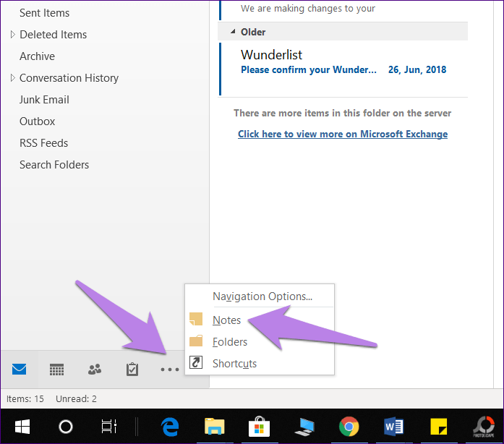Select the Junk Email folder

point(44,100)
